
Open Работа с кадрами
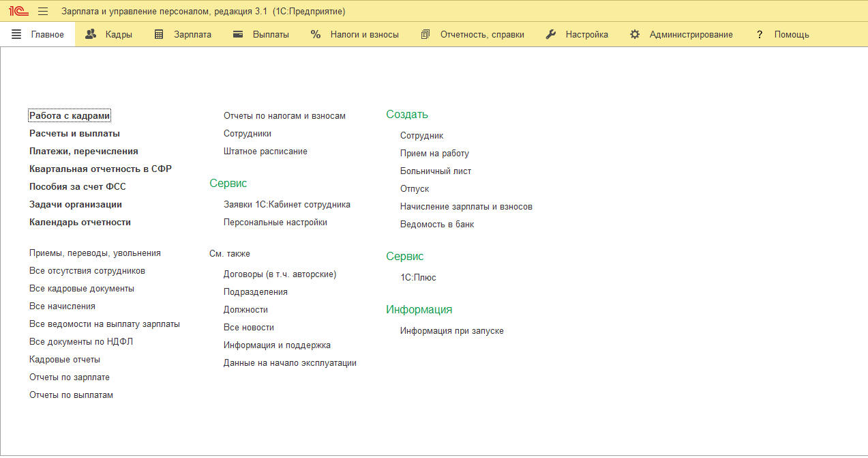[70, 116]
